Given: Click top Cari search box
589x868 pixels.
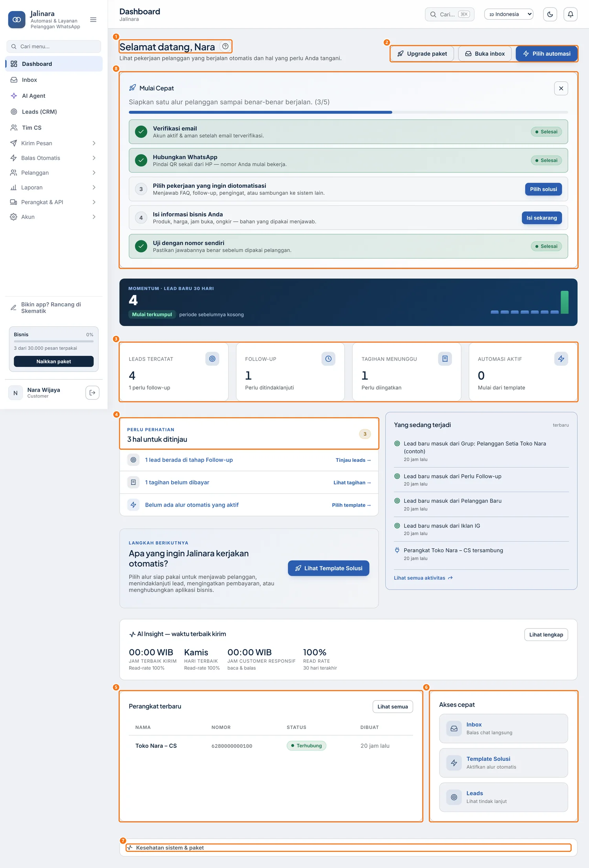Looking at the screenshot, I should click(x=450, y=14).
